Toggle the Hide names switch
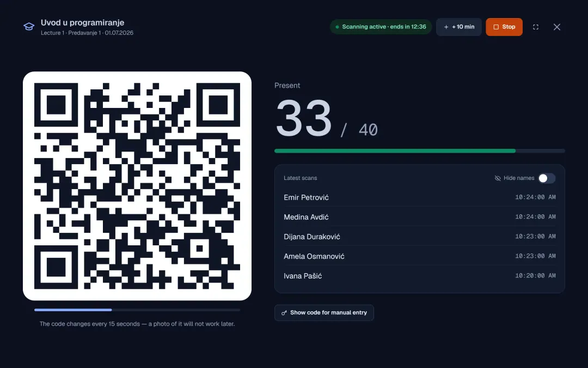Viewport: 588px width, 368px height. [x=547, y=178]
